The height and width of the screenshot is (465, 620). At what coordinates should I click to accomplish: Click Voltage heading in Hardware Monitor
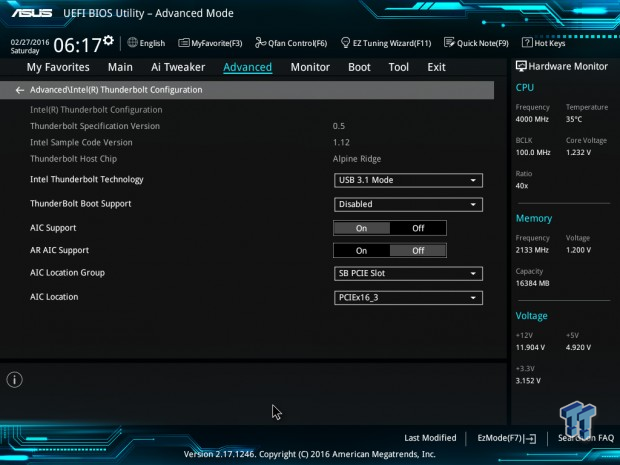pyautogui.click(x=531, y=316)
